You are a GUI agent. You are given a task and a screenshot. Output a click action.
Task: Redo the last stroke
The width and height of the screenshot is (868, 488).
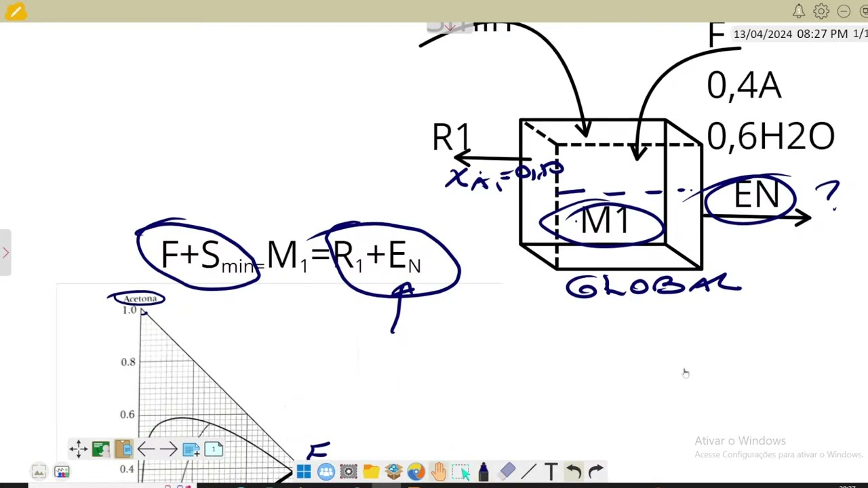pyautogui.click(x=595, y=472)
